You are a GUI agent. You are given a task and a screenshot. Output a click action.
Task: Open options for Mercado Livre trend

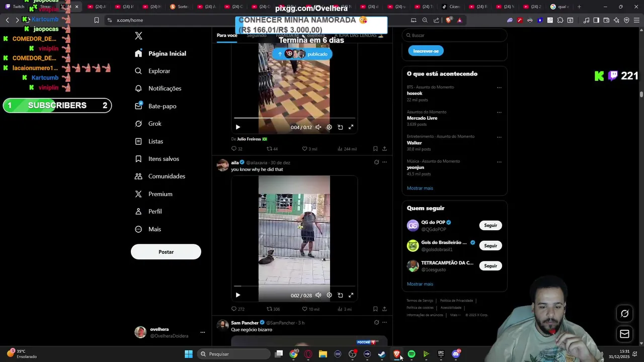499,112
